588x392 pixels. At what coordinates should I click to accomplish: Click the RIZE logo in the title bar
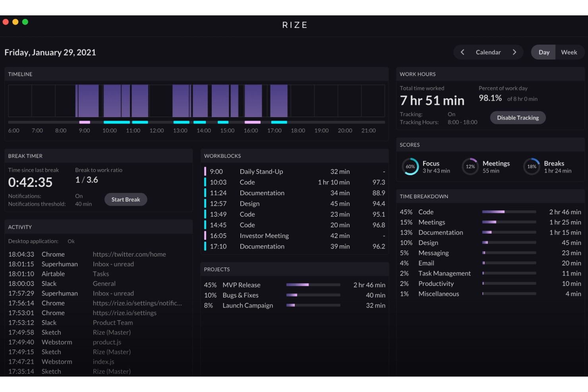click(294, 25)
